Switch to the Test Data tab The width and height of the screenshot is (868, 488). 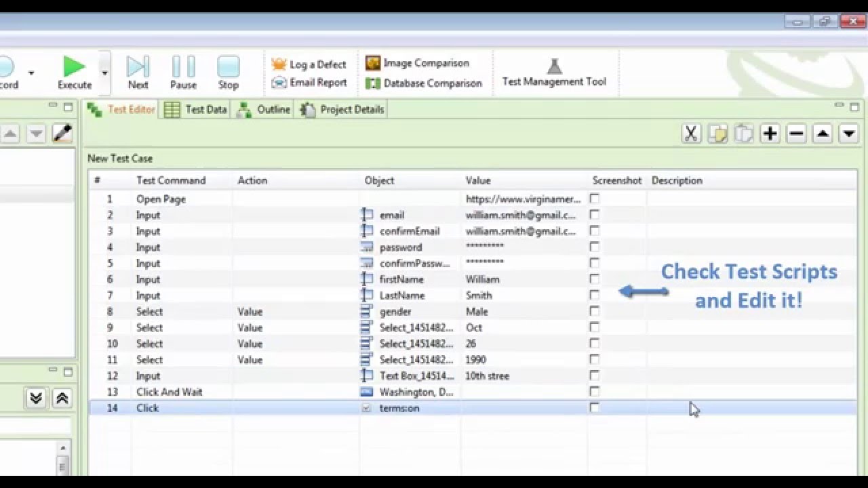tap(196, 110)
